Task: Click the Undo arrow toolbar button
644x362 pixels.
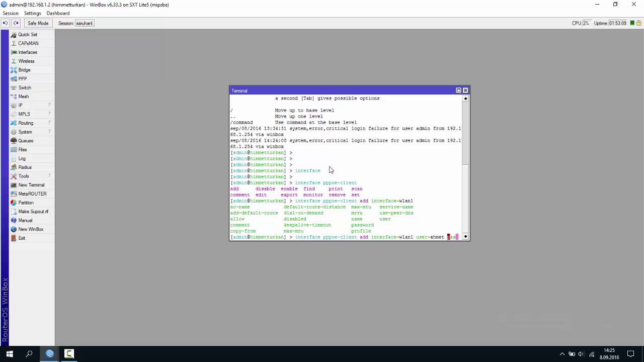Action: coord(5,23)
